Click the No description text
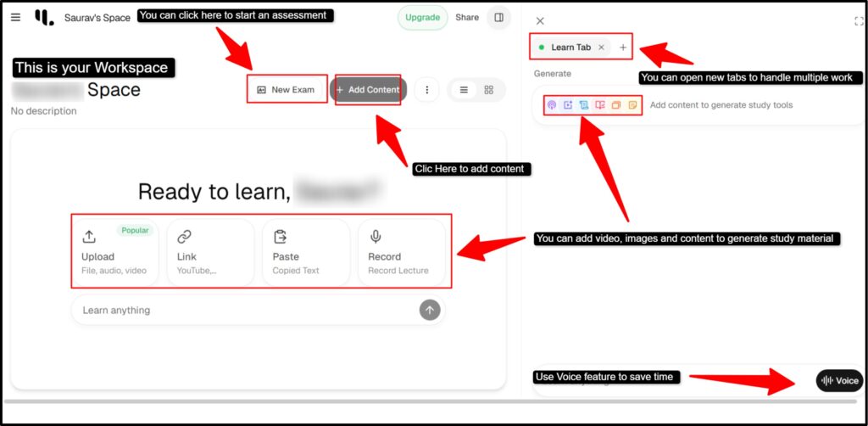This screenshot has width=868, height=426. (44, 111)
